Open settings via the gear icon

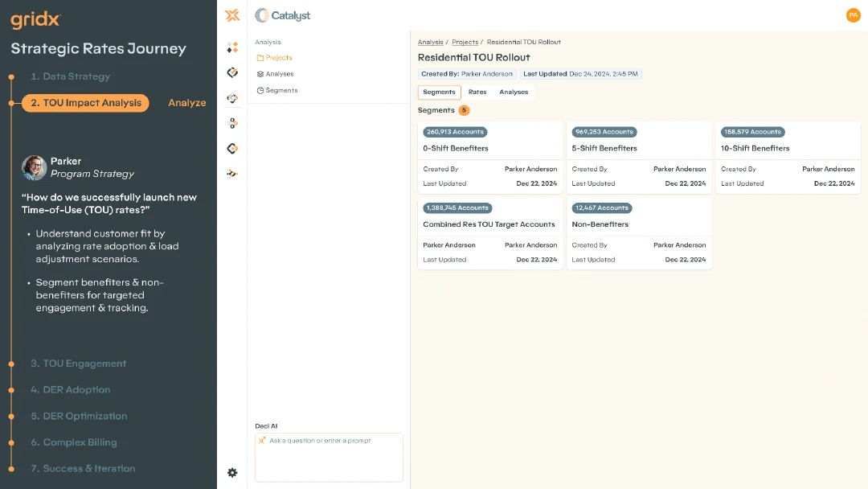(232, 472)
